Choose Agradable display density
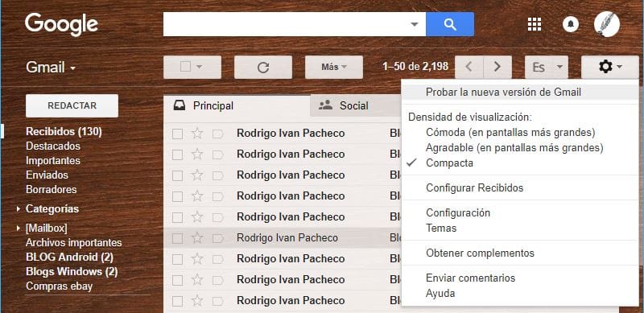This screenshot has width=644, height=313. [514, 147]
